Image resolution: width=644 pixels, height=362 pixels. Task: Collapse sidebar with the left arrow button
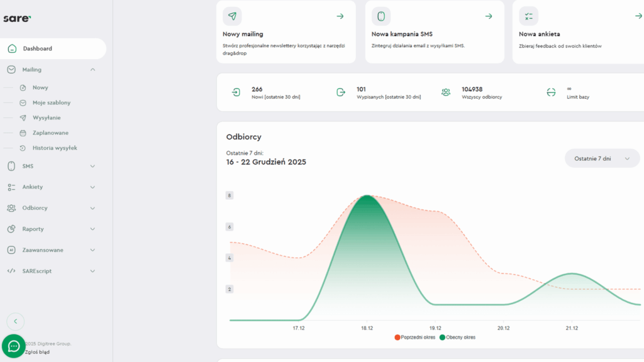15,321
